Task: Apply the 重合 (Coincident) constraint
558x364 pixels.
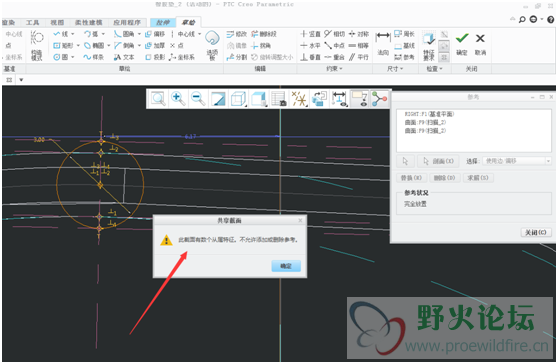Action: pos(335,57)
